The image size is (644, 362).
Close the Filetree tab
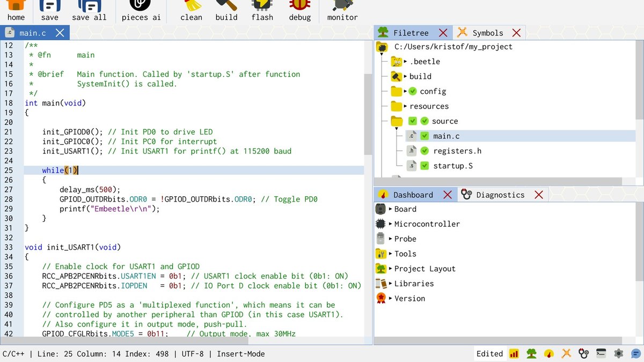pyautogui.click(x=443, y=33)
